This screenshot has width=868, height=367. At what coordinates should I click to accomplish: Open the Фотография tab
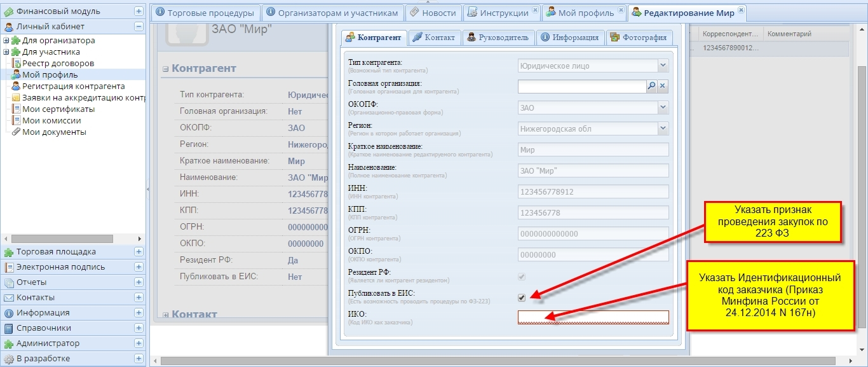(639, 38)
